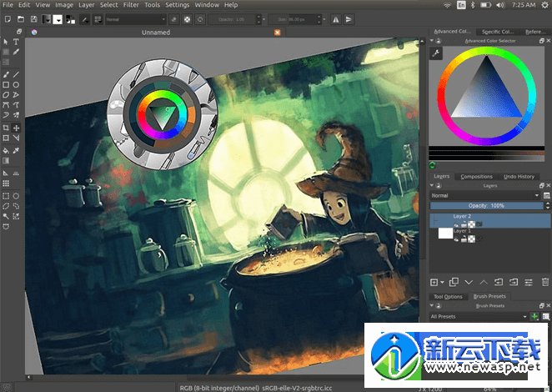The width and height of the screenshot is (552, 392).
Task: Select the Crop tool
Action: point(6,128)
